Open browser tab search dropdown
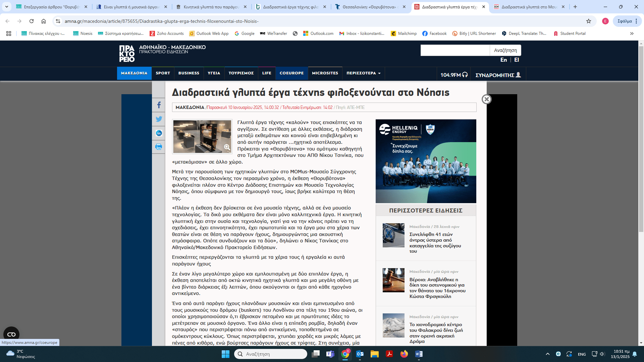The height and width of the screenshot is (362, 644). tap(6, 7)
